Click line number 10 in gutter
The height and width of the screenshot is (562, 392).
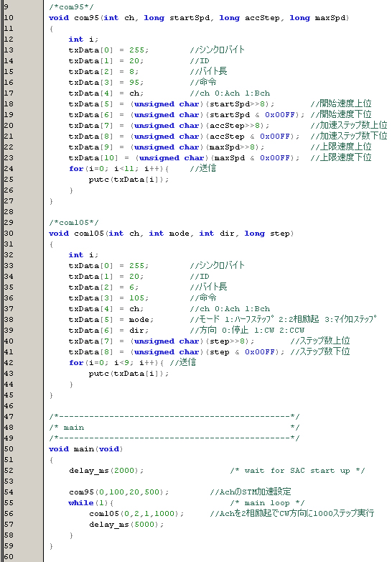pyautogui.click(x=9, y=18)
